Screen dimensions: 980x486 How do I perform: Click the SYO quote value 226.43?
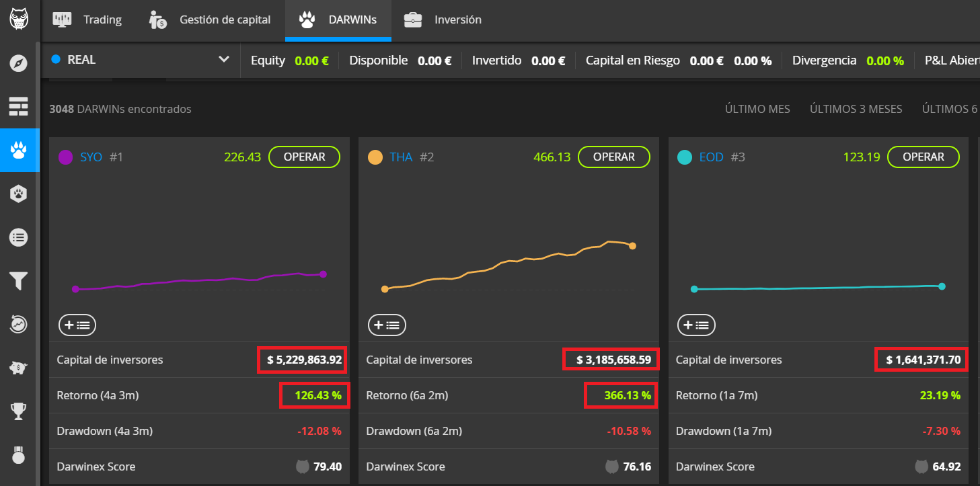pyautogui.click(x=241, y=157)
